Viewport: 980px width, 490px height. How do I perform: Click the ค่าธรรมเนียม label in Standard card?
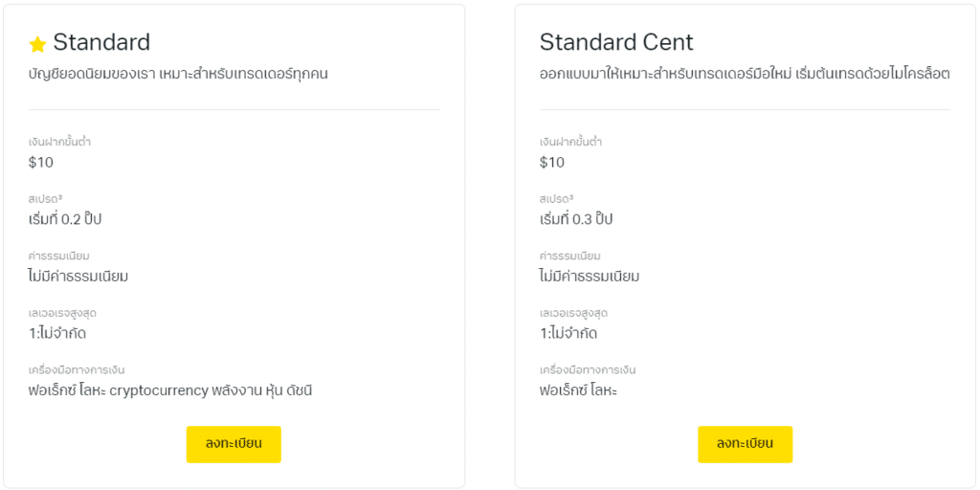[x=58, y=256]
